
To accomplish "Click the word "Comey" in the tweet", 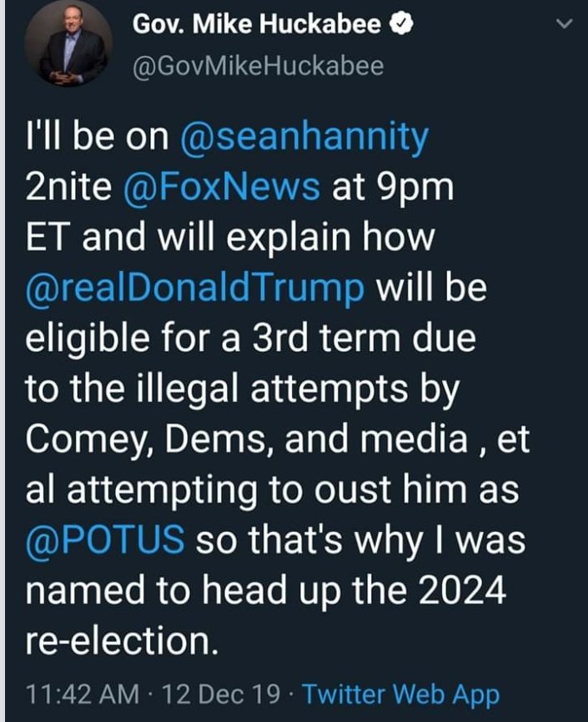I will click(x=92, y=439).
